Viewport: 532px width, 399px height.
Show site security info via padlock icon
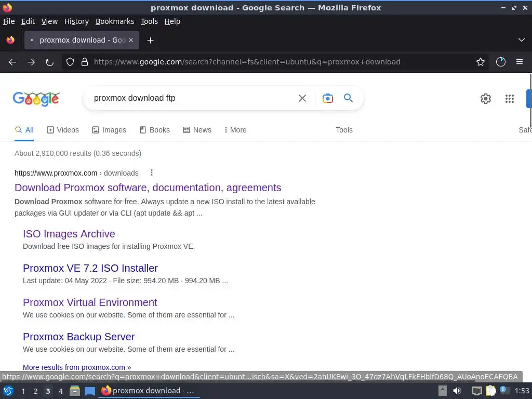[85, 62]
